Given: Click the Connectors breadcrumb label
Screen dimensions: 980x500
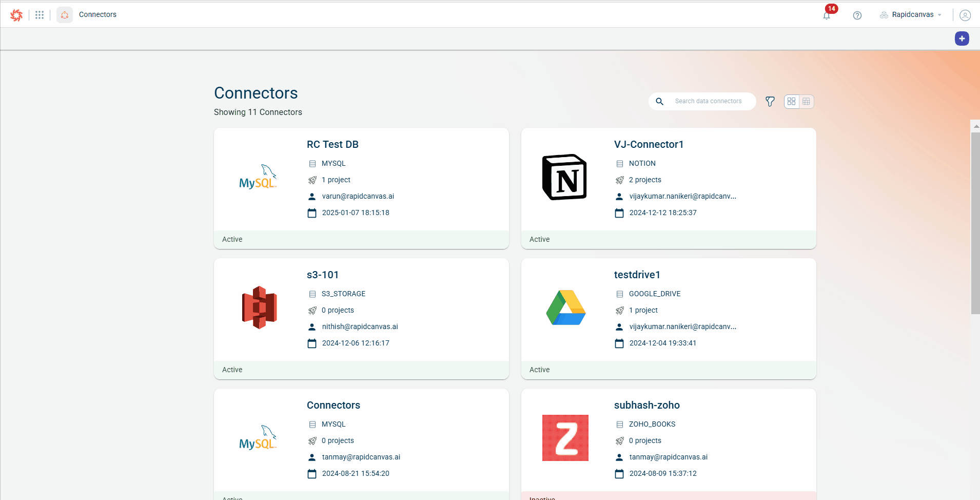Looking at the screenshot, I should 97,15.
